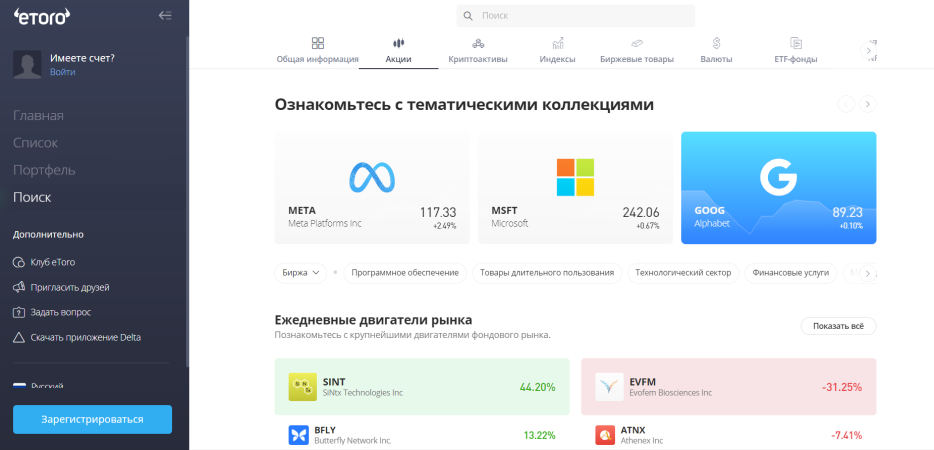
Task: Open the Криптоактивы tab
Action: pos(478,51)
